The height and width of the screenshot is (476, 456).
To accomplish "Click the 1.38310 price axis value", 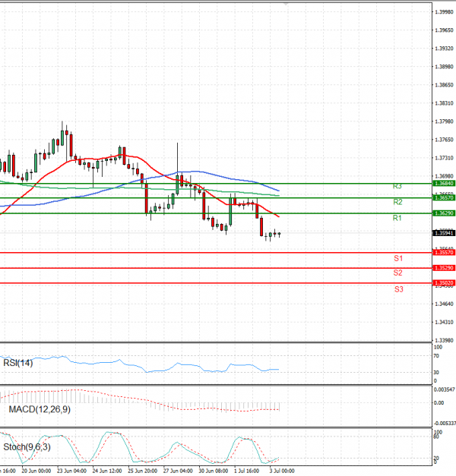I will (444, 103).
